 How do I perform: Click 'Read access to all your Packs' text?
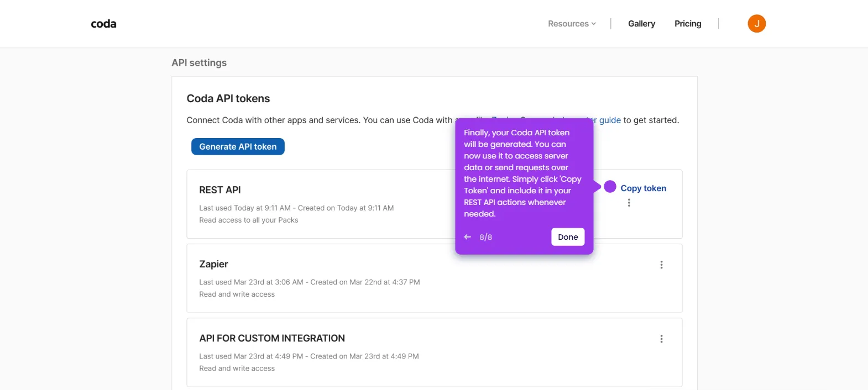(x=249, y=220)
